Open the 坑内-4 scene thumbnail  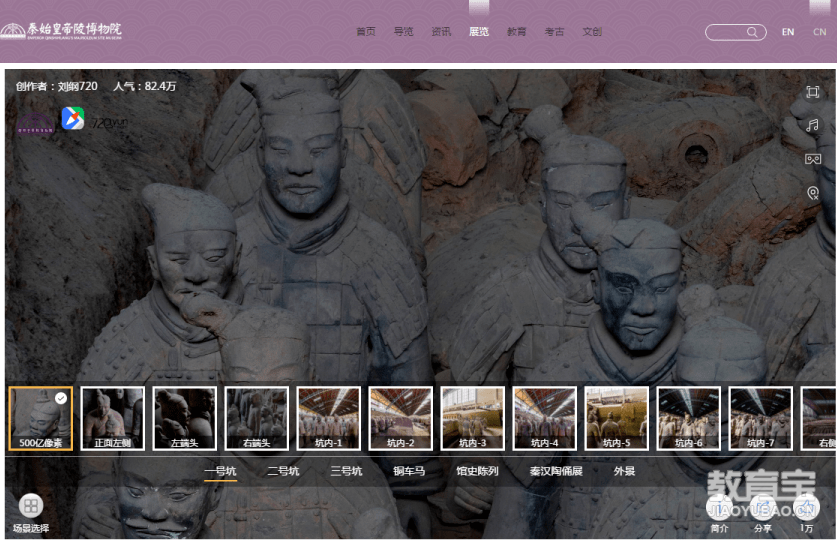[x=545, y=419]
